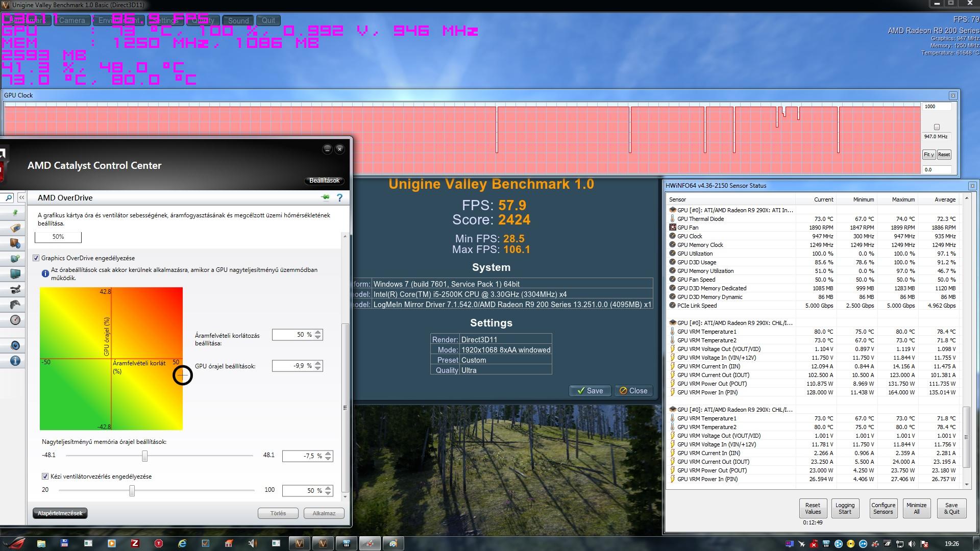
Task: Click the GPU Clock gauge icon in HWiNFO
Action: pos(673,236)
